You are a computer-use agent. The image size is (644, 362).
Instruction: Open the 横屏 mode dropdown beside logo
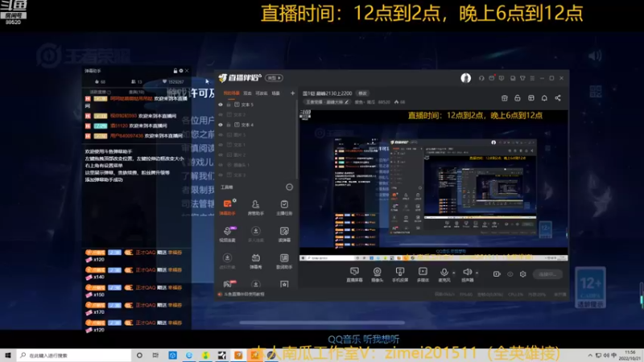[x=274, y=78]
